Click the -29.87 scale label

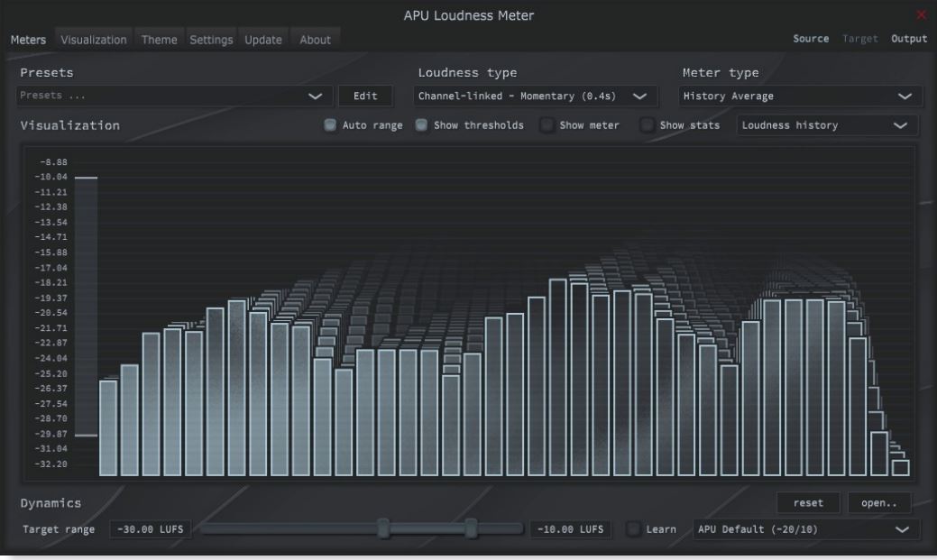pyautogui.click(x=51, y=434)
